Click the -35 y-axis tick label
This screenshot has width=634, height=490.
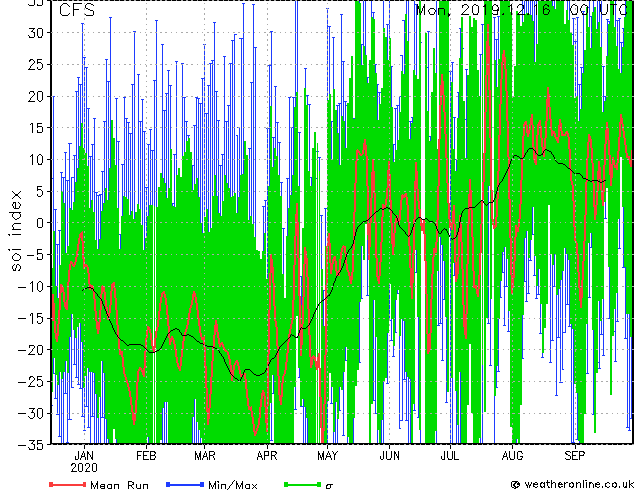click(32, 445)
